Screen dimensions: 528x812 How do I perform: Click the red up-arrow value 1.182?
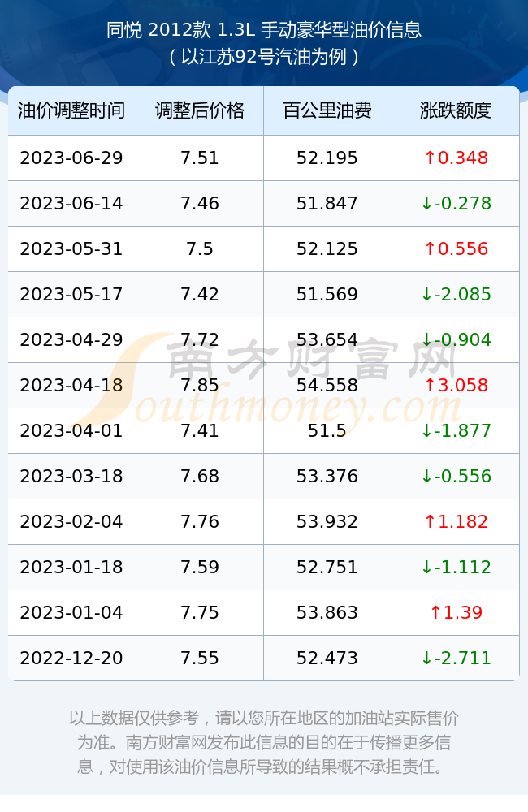coord(456,521)
